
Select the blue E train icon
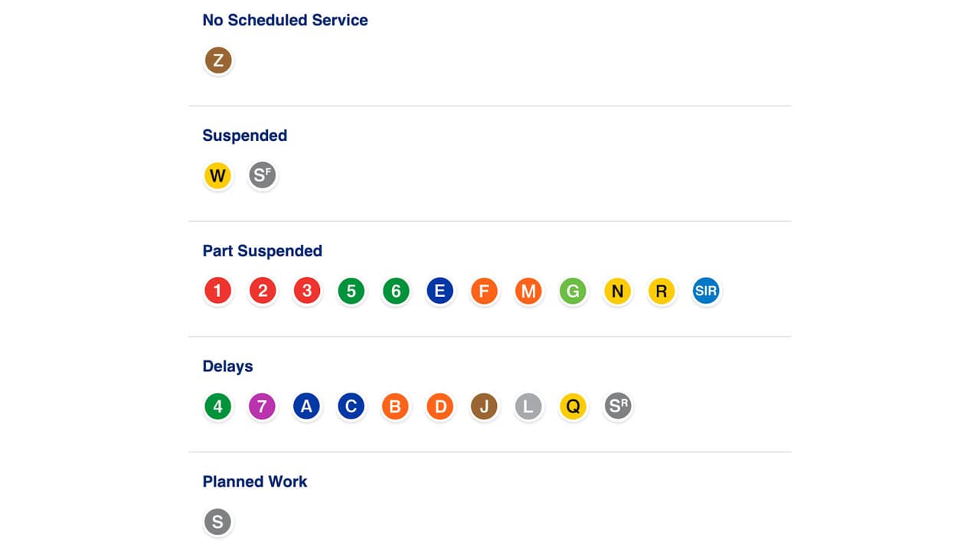pos(439,291)
